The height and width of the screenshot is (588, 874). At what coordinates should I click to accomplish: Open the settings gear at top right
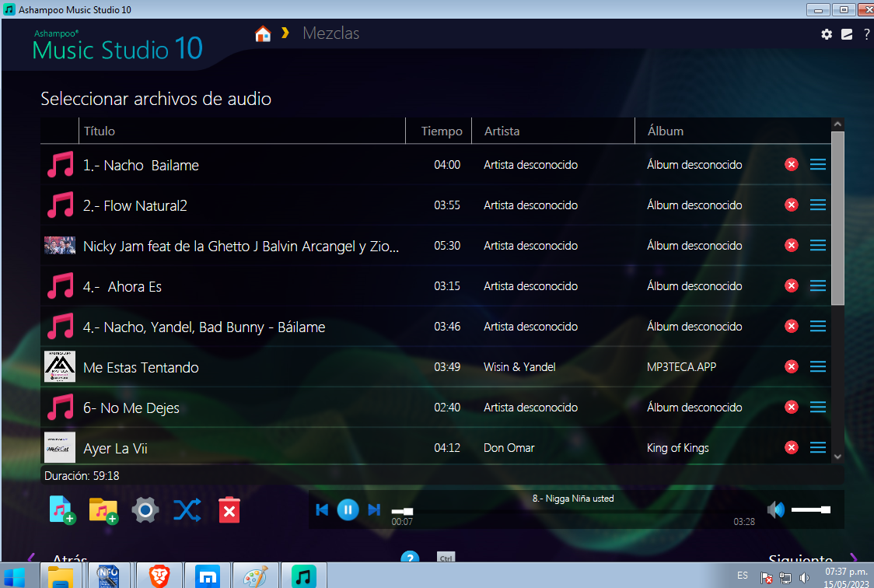827,34
